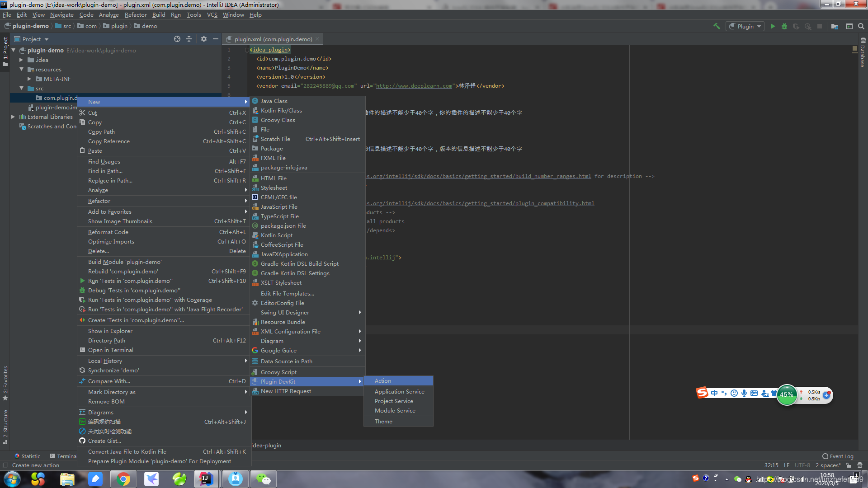The height and width of the screenshot is (488, 868).
Task: Close the plugin.xml tab
Action: point(317,39)
